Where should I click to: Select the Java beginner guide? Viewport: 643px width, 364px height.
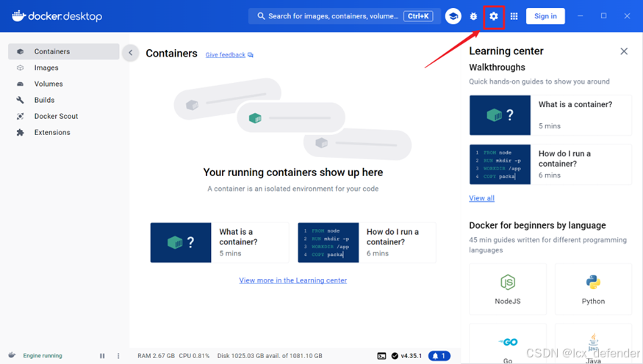593,344
